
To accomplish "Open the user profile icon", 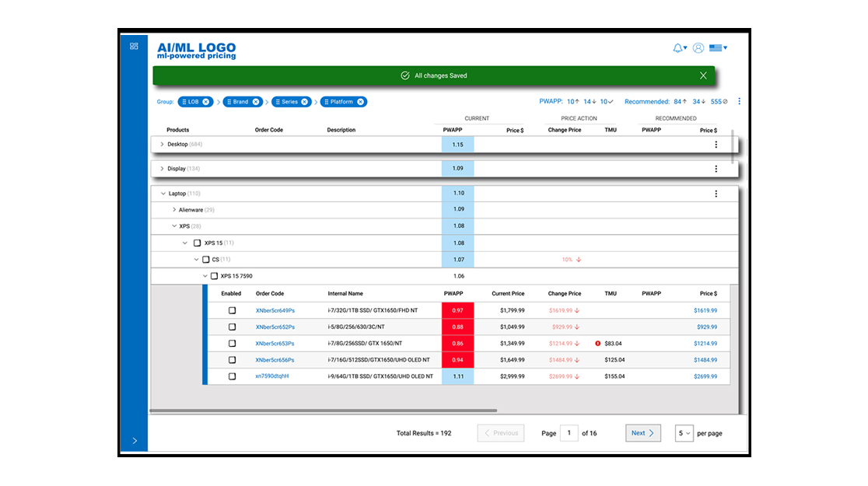I will (x=698, y=48).
